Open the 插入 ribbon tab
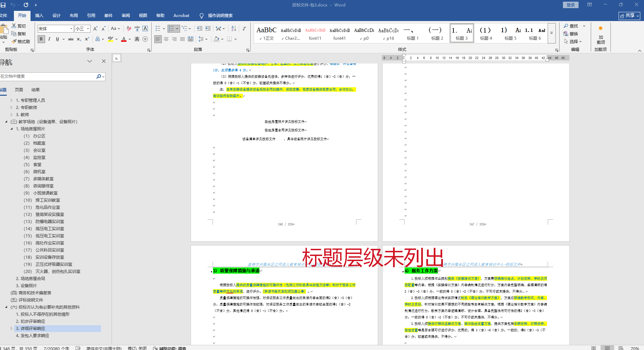Screen dimensions: 644x350 pos(39,16)
